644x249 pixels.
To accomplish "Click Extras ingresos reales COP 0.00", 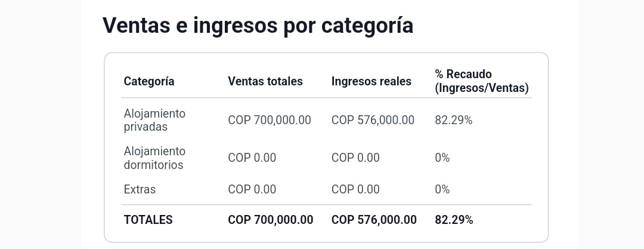I will [355, 189].
